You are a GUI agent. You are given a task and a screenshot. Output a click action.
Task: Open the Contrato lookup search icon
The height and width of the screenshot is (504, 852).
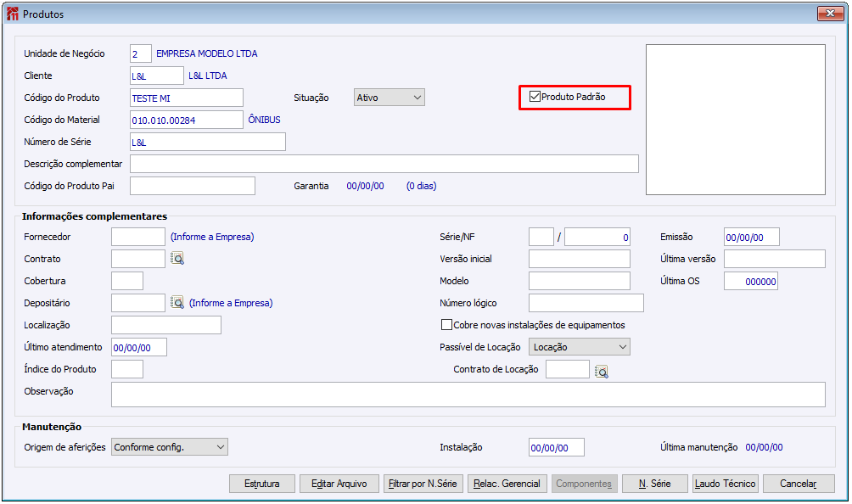[x=177, y=259]
